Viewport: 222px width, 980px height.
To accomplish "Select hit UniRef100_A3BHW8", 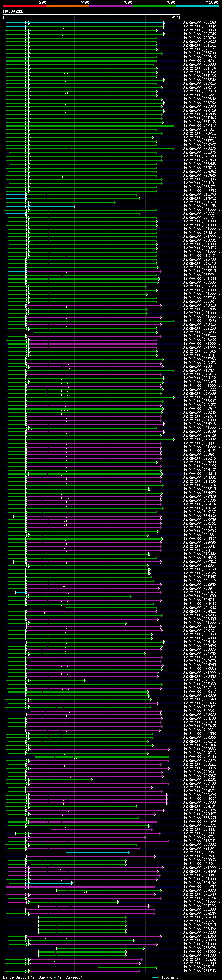I will (x=199, y=164).
